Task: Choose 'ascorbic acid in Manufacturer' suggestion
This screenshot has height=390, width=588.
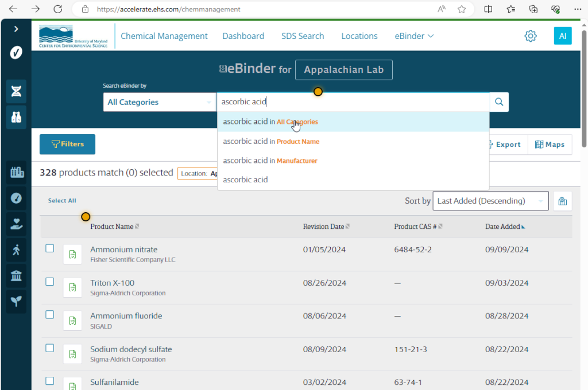Action: coord(353,161)
